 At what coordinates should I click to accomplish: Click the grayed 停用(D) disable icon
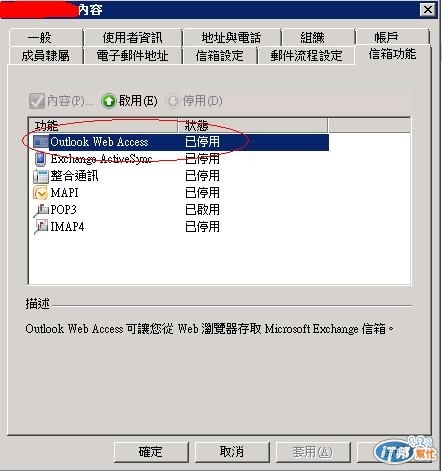tap(173, 101)
